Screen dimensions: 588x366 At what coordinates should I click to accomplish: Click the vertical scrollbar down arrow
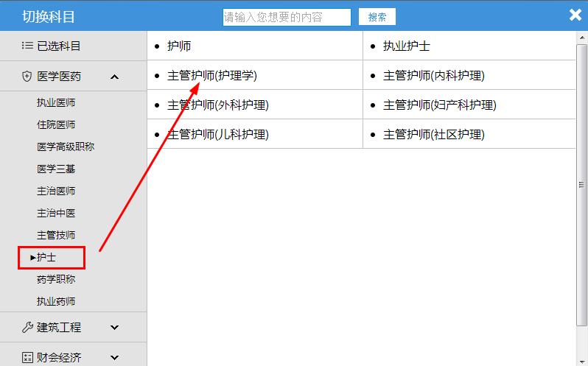pos(582,360)
